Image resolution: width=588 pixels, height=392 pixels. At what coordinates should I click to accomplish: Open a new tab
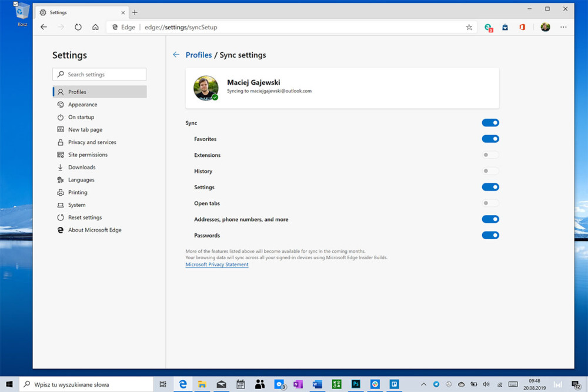(x=135, y=12)
